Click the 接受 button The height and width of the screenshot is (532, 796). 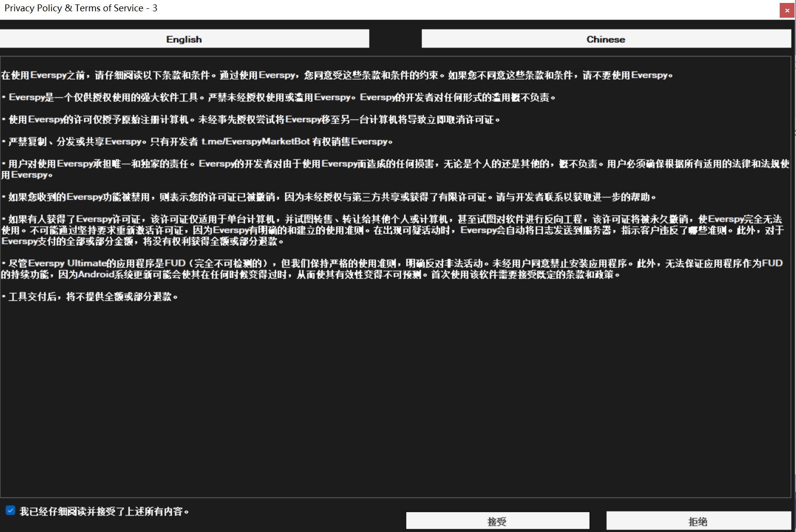[x=497, y=521]
